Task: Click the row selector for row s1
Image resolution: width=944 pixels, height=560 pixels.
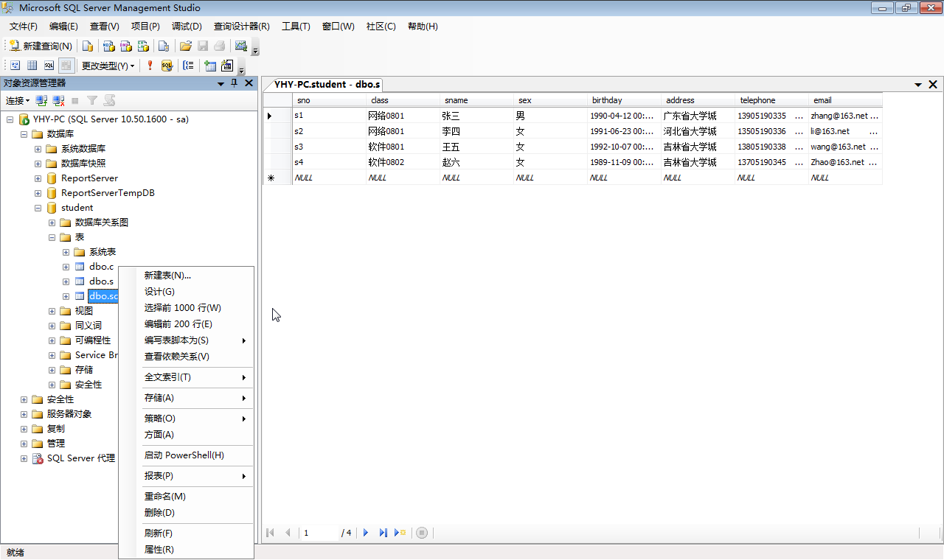Action: [277, 116]
